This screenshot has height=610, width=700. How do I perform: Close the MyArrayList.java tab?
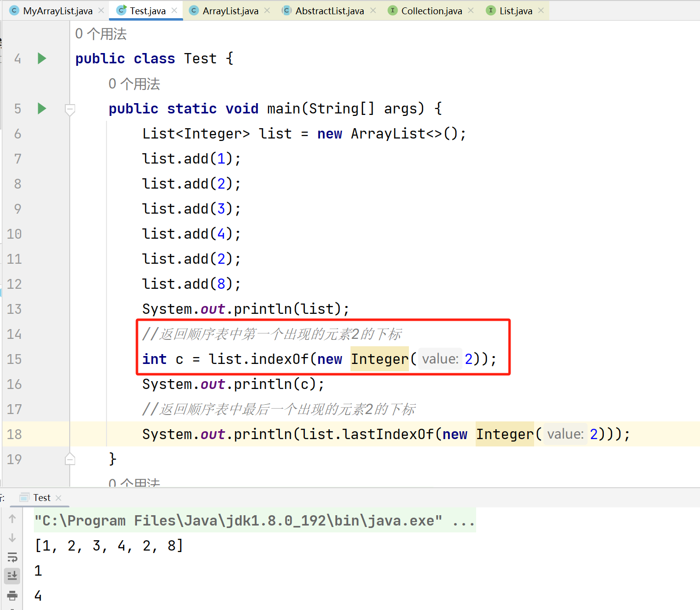coord(101,10)
